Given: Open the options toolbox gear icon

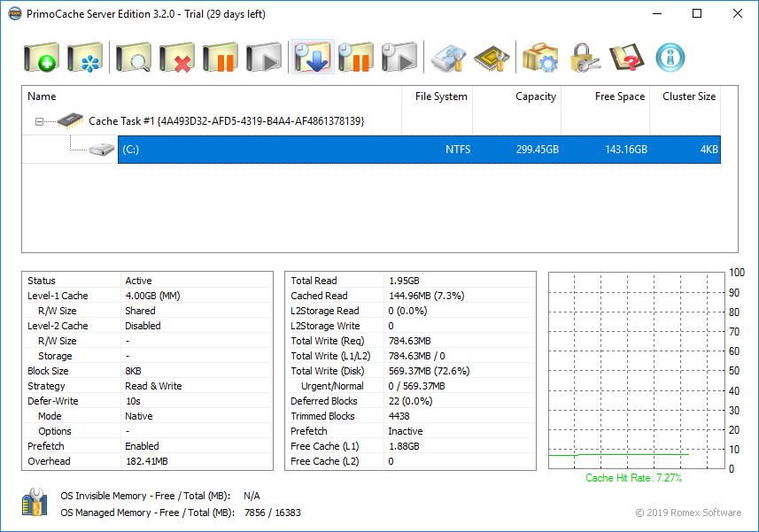Looking at the screenshot, I should point(539,58).
